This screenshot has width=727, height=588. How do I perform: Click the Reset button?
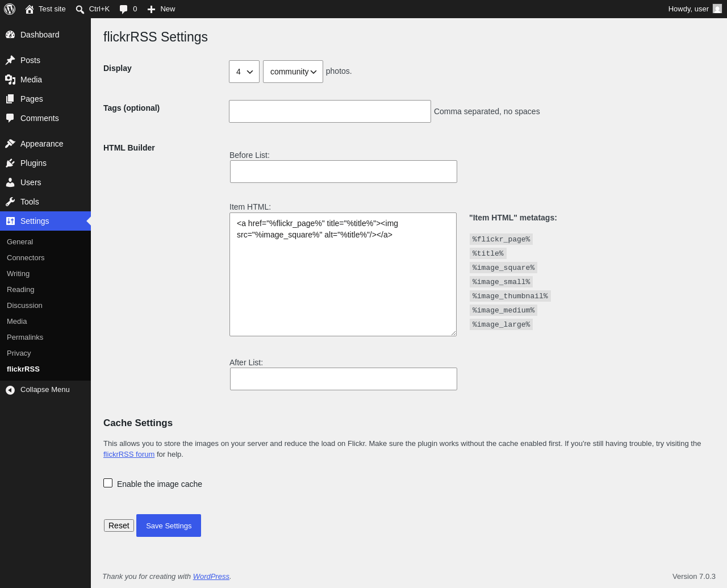click(x=119, y=526)
